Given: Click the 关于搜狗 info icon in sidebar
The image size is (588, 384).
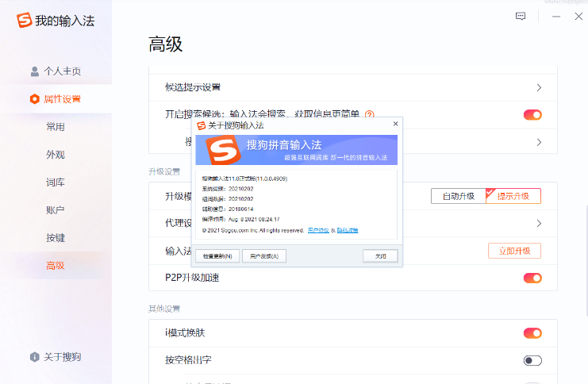Looking at the screenshot, I should click(x=34, y=356).
